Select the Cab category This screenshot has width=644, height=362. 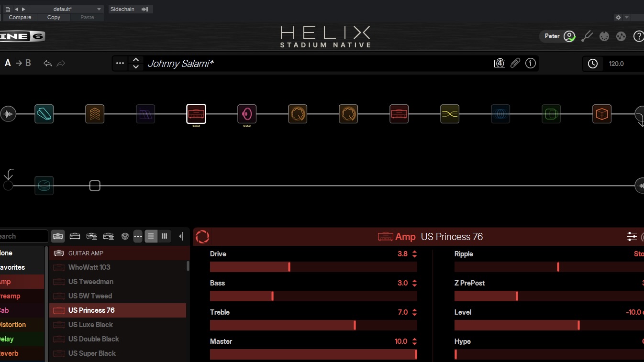click(x=22, y=310)
